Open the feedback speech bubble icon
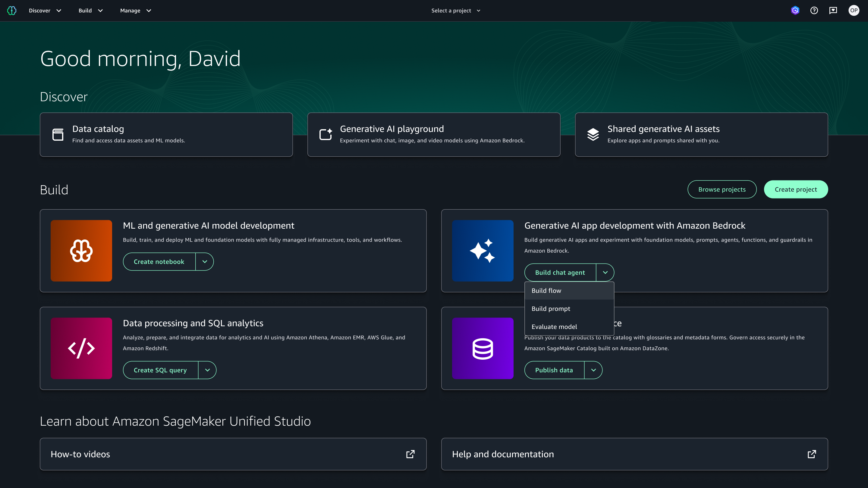 (x=833, y=11)
